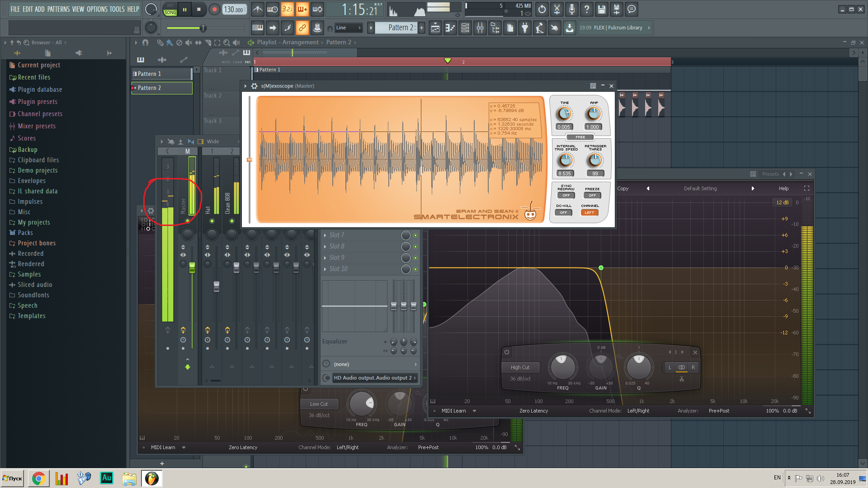Toggle the FREEZE switch in s(M)exoscope
The width and height of the screenshot is (868, 488).
click(592, 195)
